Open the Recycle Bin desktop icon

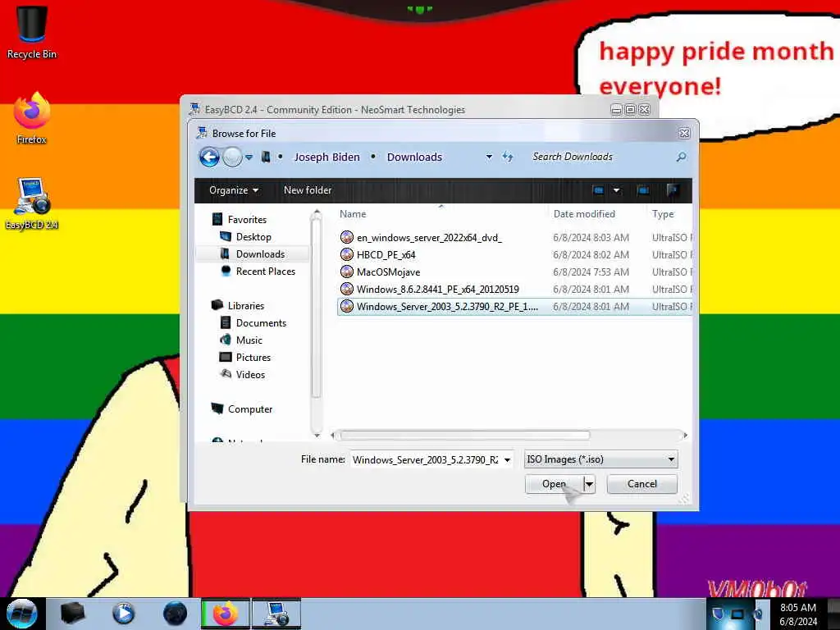[32, 31]
